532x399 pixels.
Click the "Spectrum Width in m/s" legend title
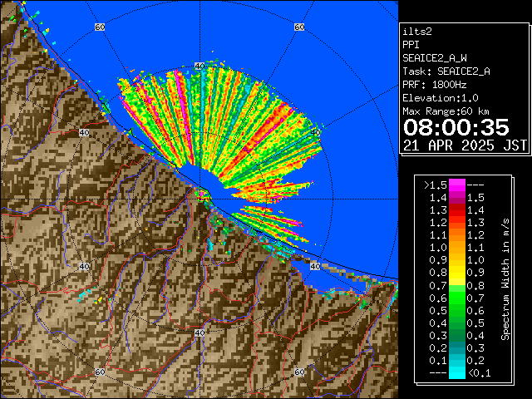pyautogui.click(x=505, y=279)
